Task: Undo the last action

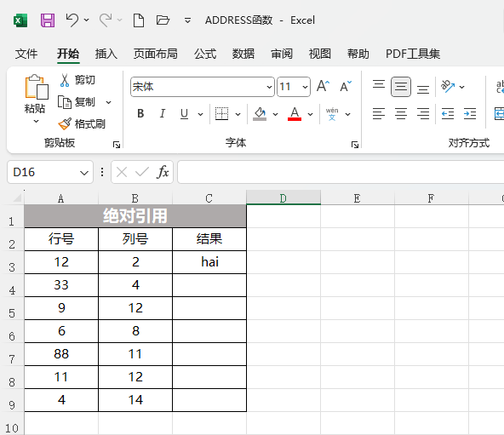Action: point(72,20)
